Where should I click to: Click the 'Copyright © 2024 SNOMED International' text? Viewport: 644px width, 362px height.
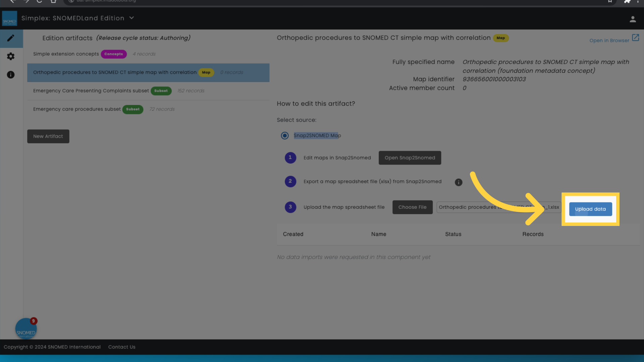[52, 347]
